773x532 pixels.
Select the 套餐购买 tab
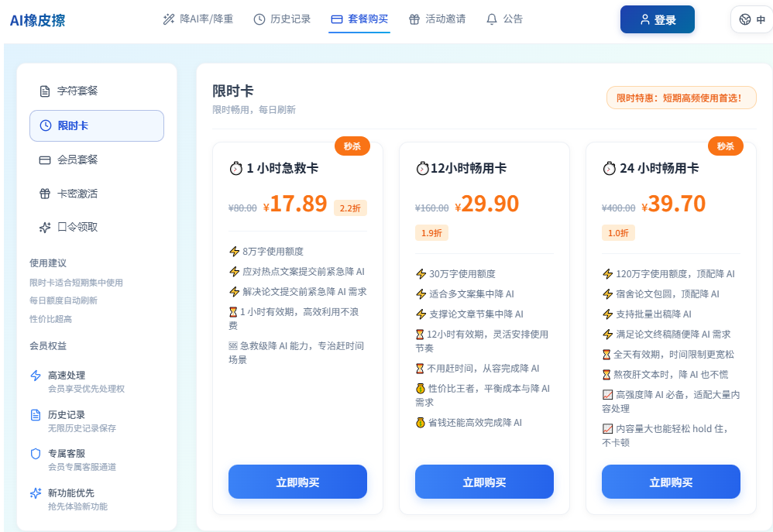tap(359, 19)
